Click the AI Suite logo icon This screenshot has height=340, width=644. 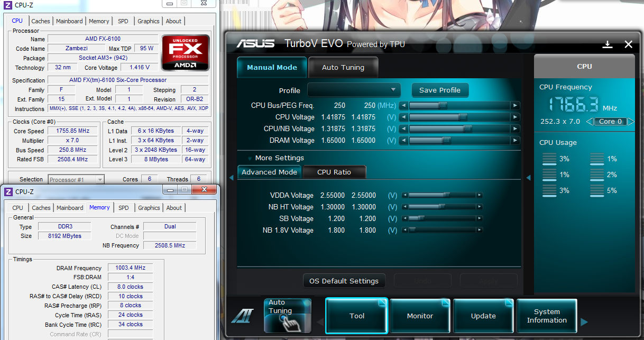[x=242, y=316]
